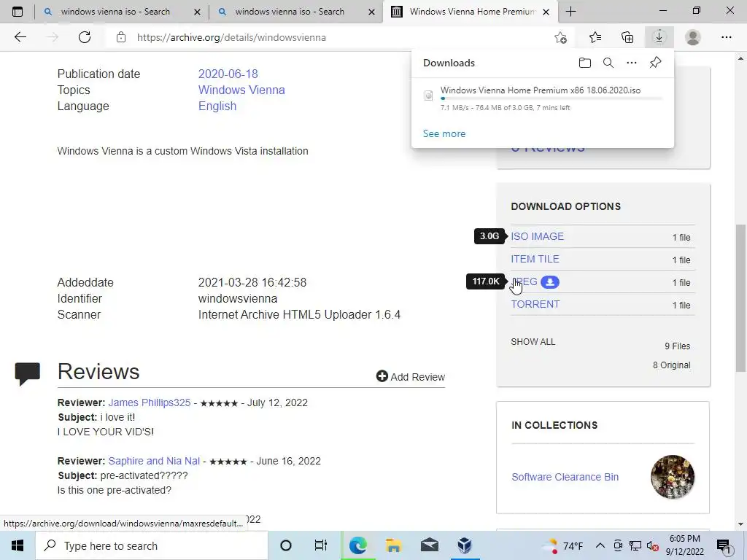Open File Explorer from taskbar
This screenshot has width=747, height=560.
(393, 545)
